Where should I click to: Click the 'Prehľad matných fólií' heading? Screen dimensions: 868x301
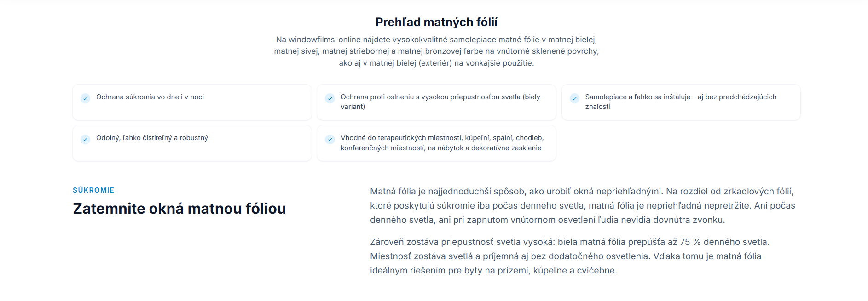pyautogui.click(x=436, y=22)
